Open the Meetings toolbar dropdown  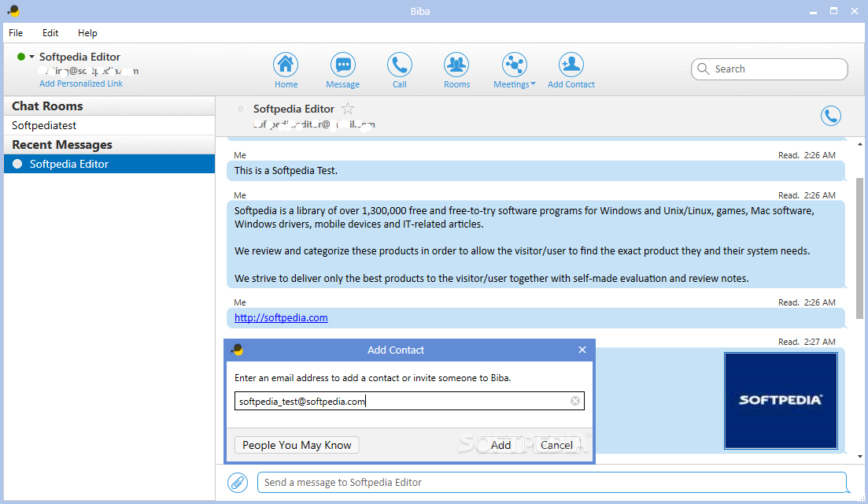[514, 70]
